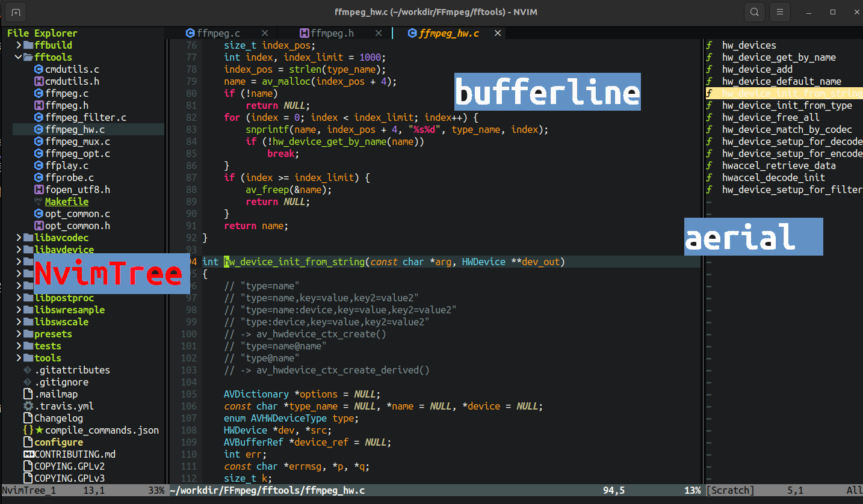Click the C icon beside ffprobe.c
Viewport: 863px width, 504px height.
[x=39, y=177]
